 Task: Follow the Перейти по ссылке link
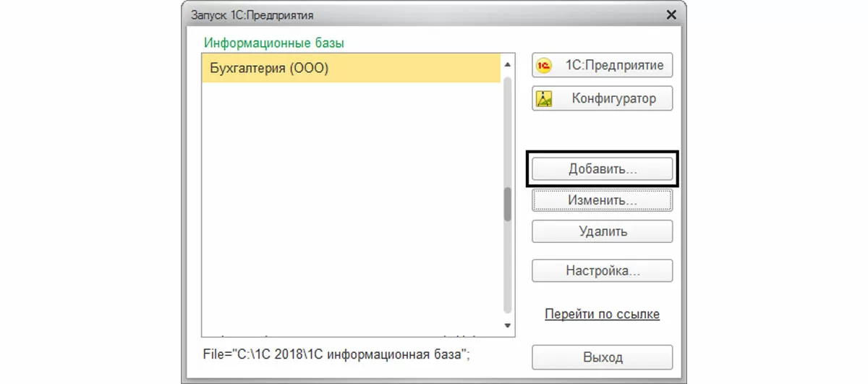tap(602, 314)
